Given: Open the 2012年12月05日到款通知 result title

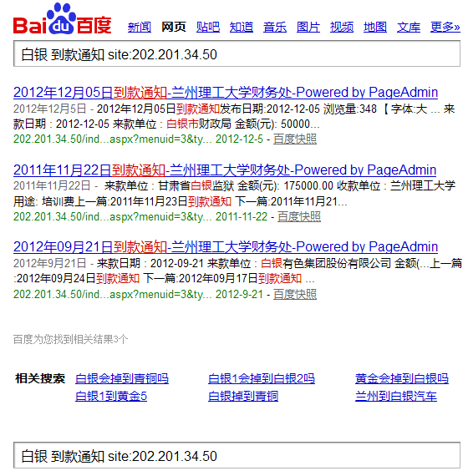Looking at the screenshot, I should pos(226,93).
